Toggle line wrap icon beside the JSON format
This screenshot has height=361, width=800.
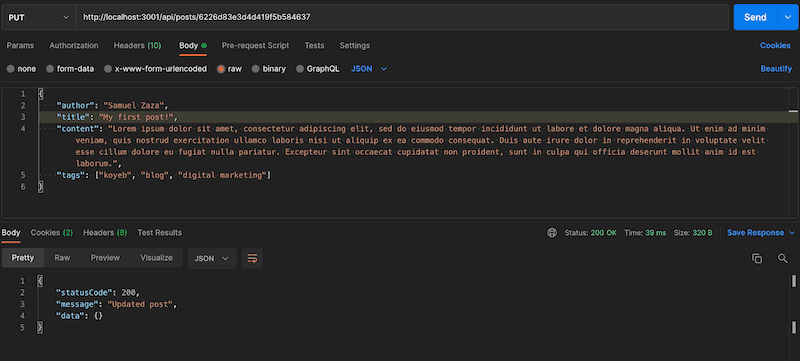coord(252,259)
